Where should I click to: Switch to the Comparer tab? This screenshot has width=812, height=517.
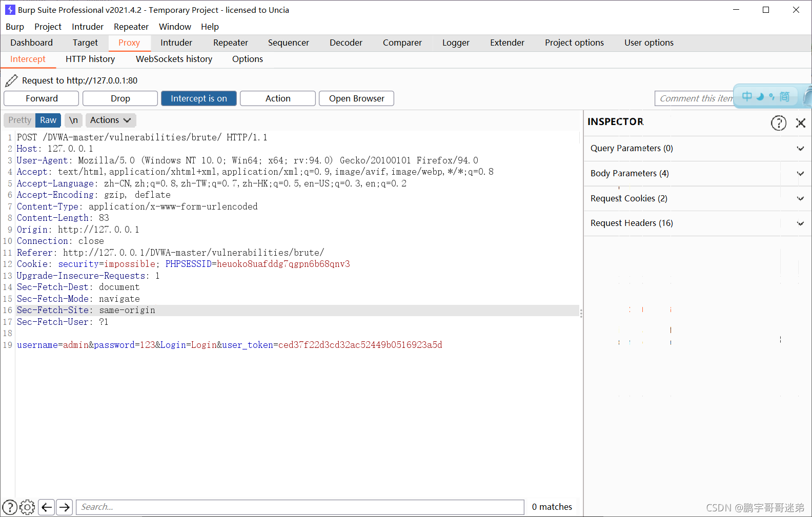pos(402,43)
